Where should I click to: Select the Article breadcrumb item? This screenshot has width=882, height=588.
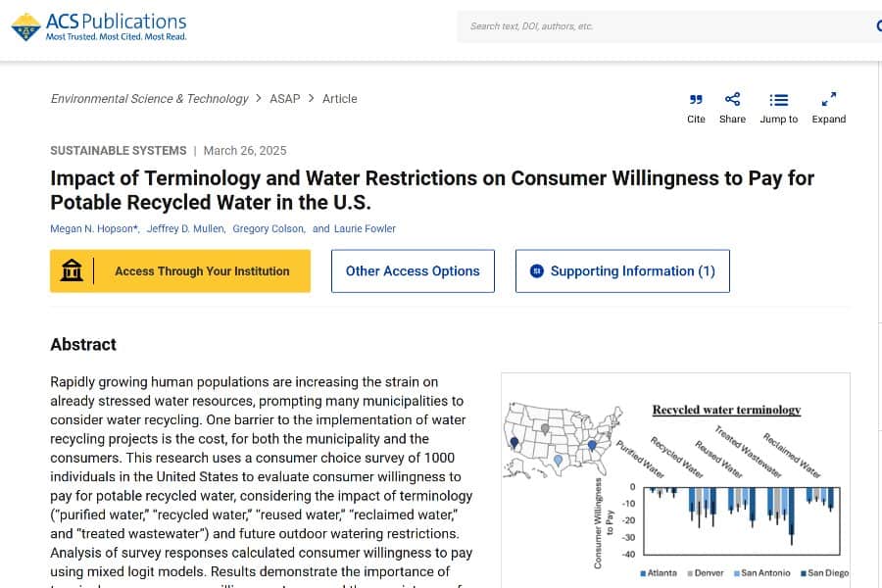point(340,99)
